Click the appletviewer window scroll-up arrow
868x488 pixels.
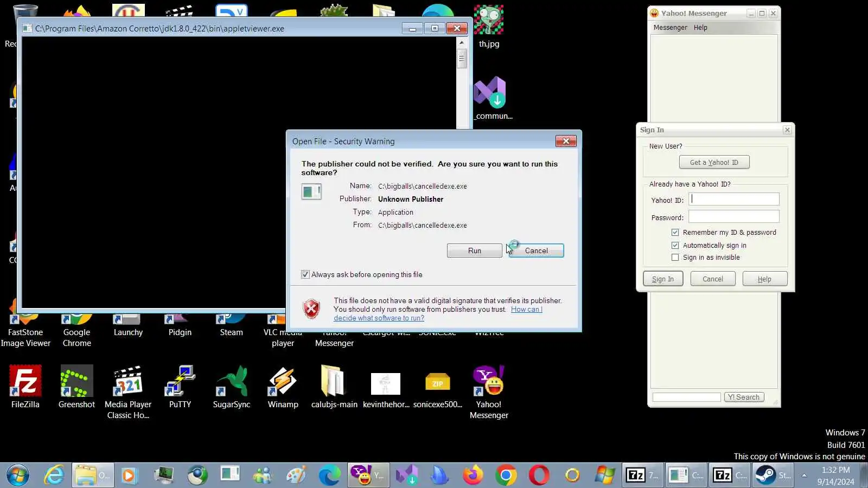pos(462,42)
